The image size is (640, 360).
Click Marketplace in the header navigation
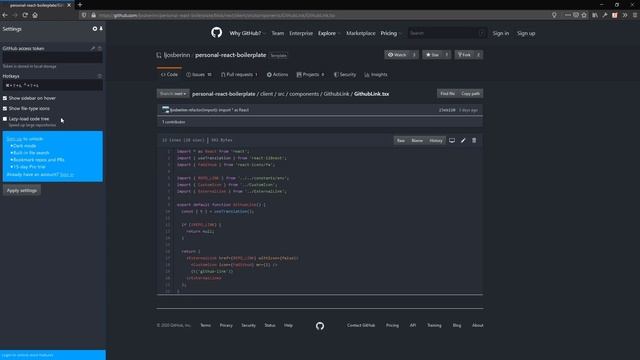click(x=361, y=33)
